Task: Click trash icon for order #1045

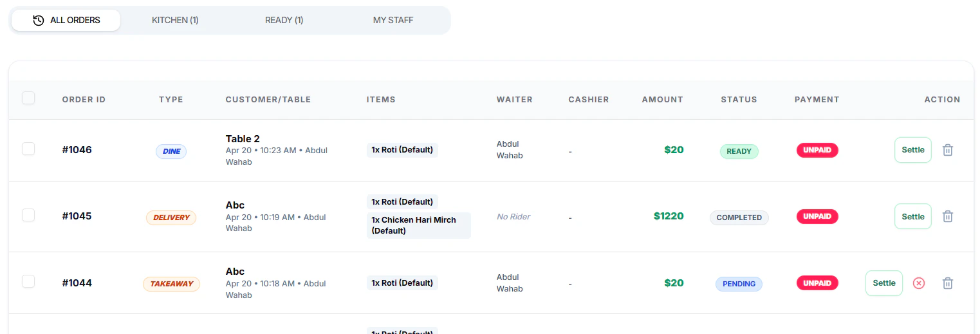Action: (947, 216)
